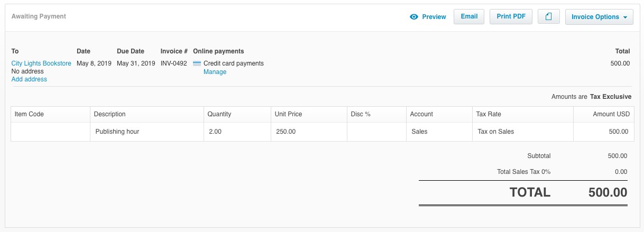Click the credit card payments icon
The image size is (644, 232).
click(197, 63)
